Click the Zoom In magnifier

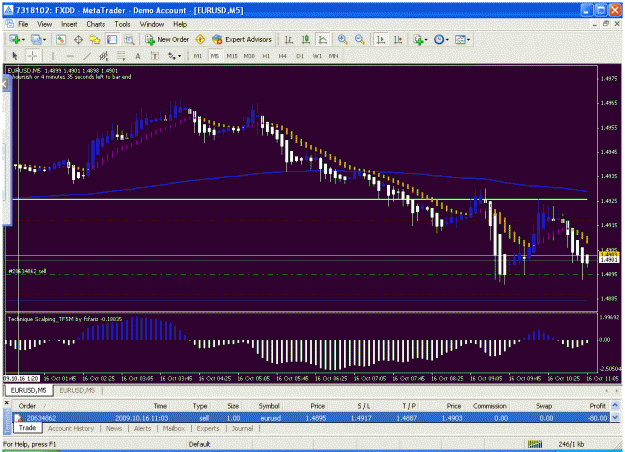(342, 39)
